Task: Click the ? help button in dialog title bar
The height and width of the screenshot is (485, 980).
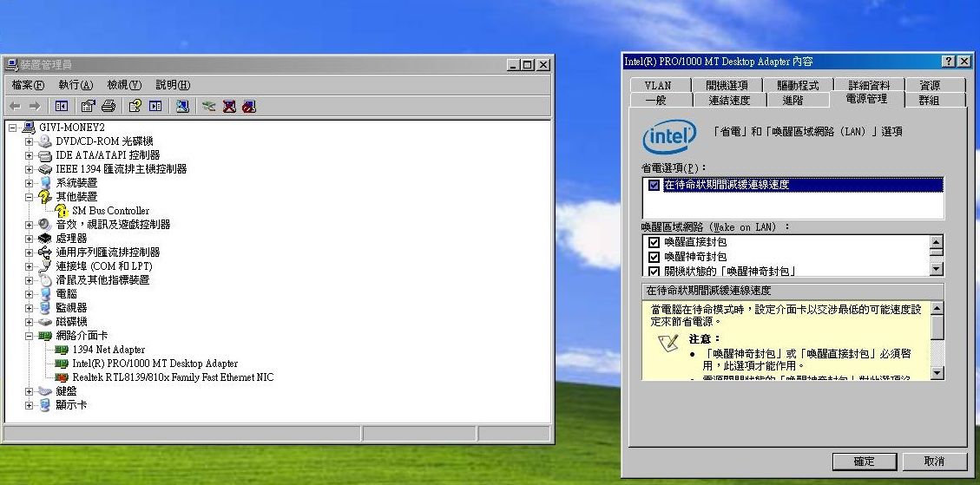Action: (x=949, y=62)
